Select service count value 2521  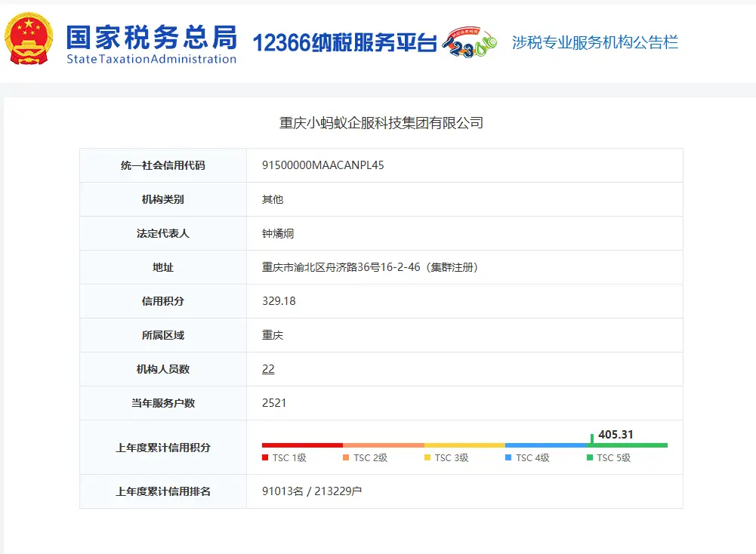click(x=274, y=403)
